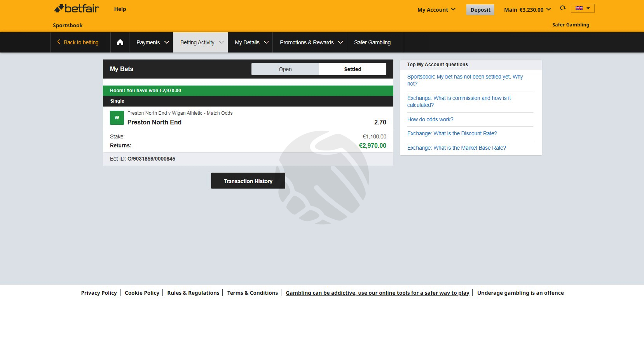The height and width of the screenshot is (355, 644).
Task: Click Underage gambling is an offence
Action: (x=520, y=293)
